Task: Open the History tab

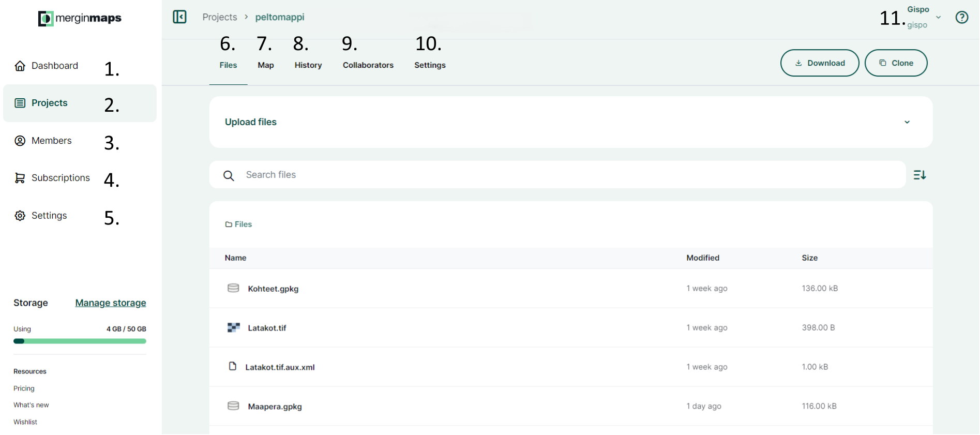Action: [x=308, y=65]
